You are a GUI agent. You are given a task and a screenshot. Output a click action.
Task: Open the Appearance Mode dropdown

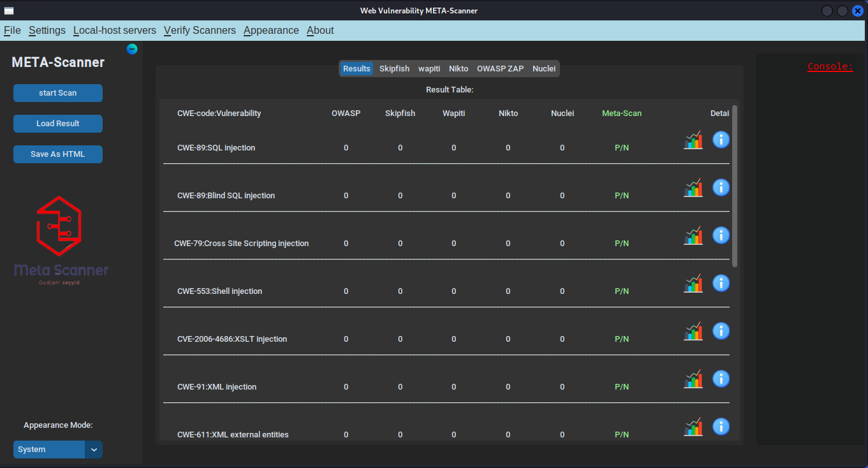(x=57, y=450)
